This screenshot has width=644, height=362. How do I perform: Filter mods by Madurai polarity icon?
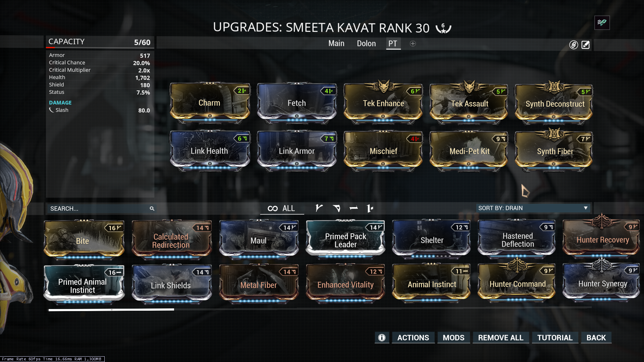[319, 208]
